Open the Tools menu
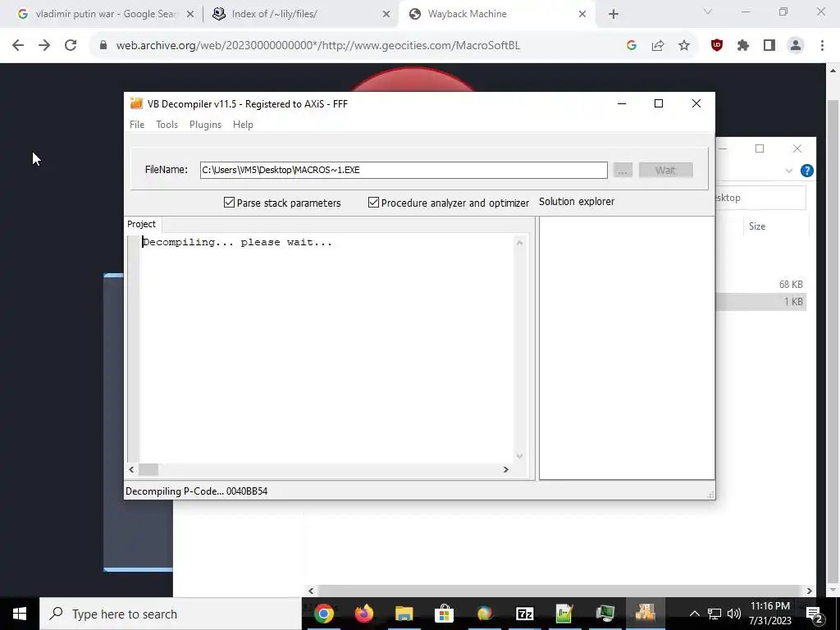This screenshot has width=840, height=630. [x=167, y=125]
